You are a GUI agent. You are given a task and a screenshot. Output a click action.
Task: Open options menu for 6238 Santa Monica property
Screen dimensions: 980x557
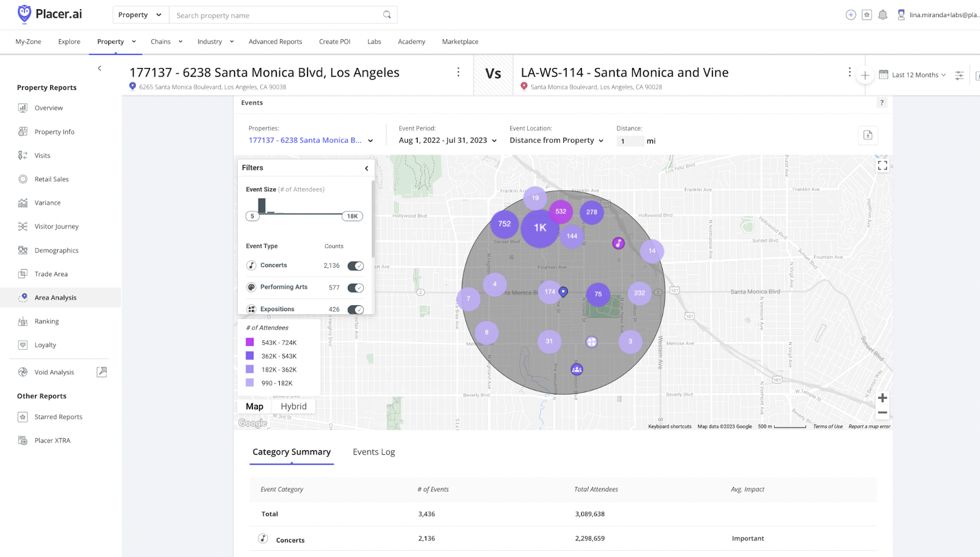pyautogui.click(x=458, y=72)
